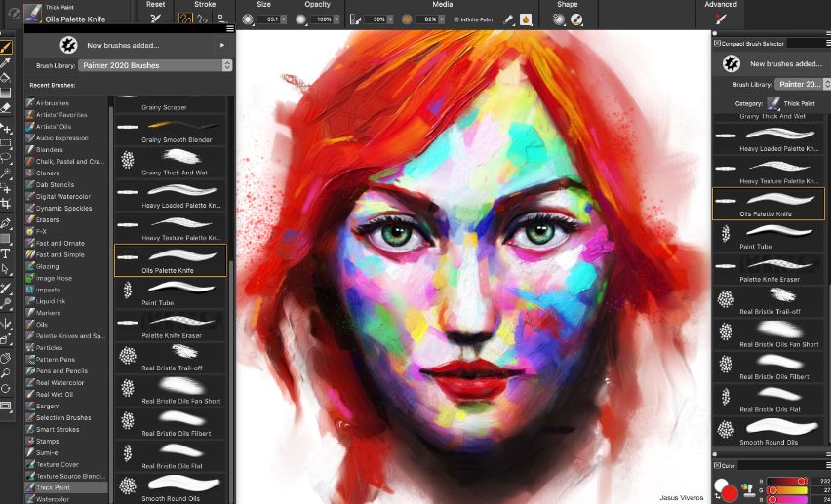The height and width of the screenshot is (504, 831).
Task: Open the Brush Library dropdown in Compact Selector
Action: [803, 84]
